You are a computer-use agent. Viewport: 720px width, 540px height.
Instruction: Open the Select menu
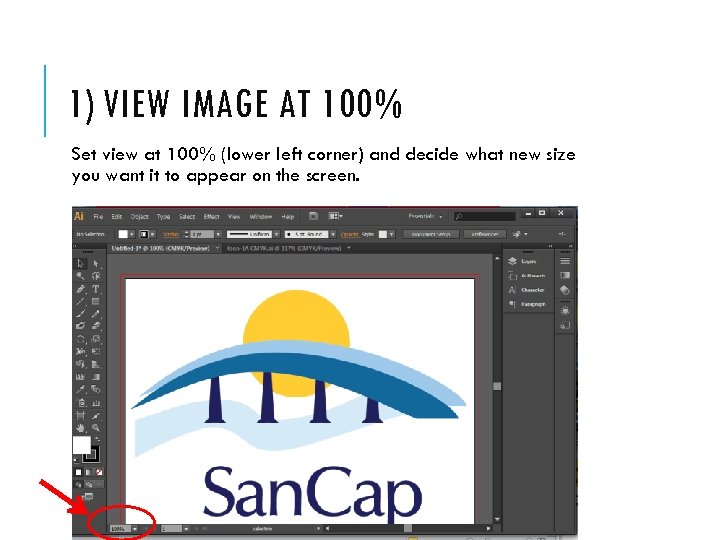[x=187, y=216]
